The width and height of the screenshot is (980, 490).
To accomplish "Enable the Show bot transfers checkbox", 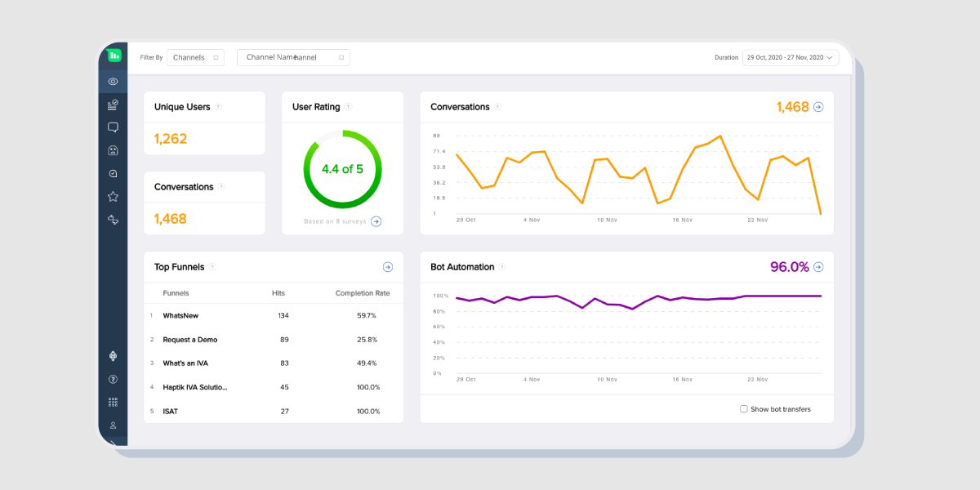I will (744, 408).
